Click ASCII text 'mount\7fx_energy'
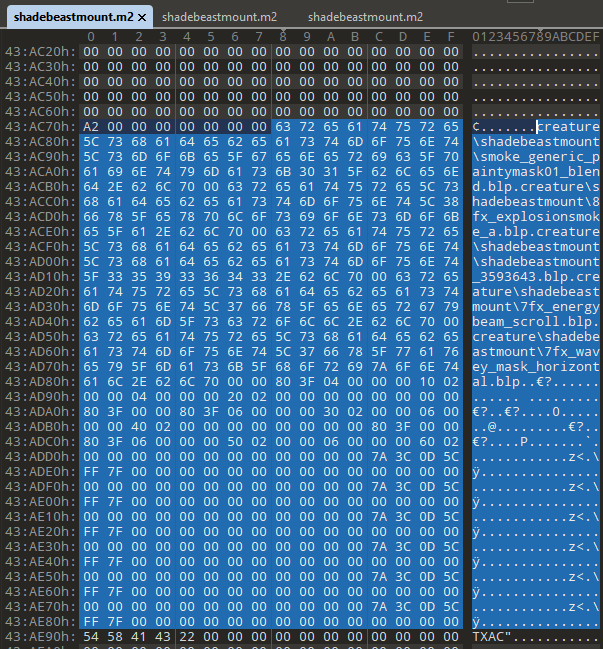This screenshot has width=603, height=649. 536,307
